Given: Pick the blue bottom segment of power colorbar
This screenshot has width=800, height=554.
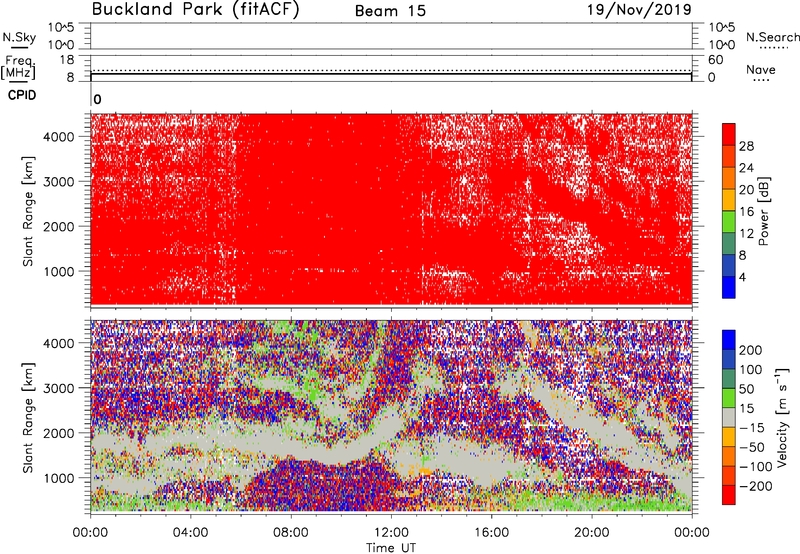Looking at the screenshot, I should (x=729, y=287).
